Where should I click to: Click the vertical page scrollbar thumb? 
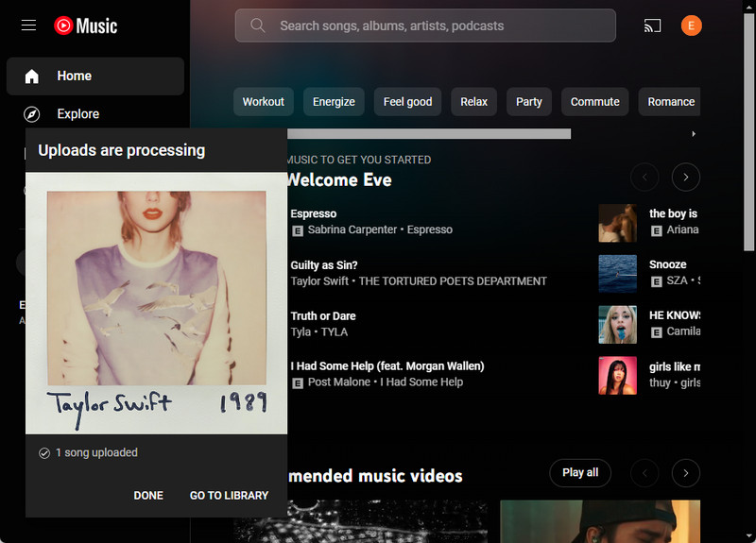[749, 132]
